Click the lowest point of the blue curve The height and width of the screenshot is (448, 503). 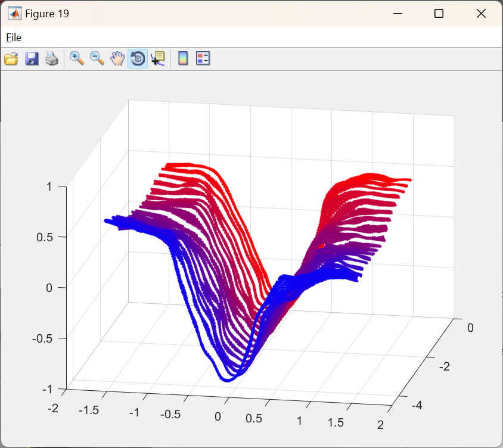(x=228, y=379)
